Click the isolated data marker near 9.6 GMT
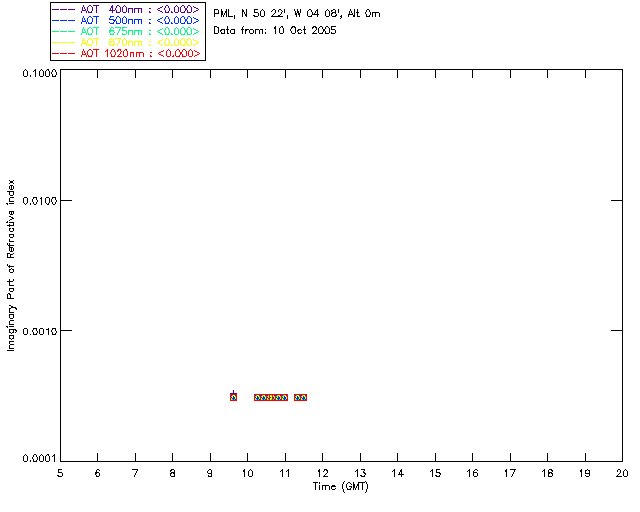 [x=233, y=397]
